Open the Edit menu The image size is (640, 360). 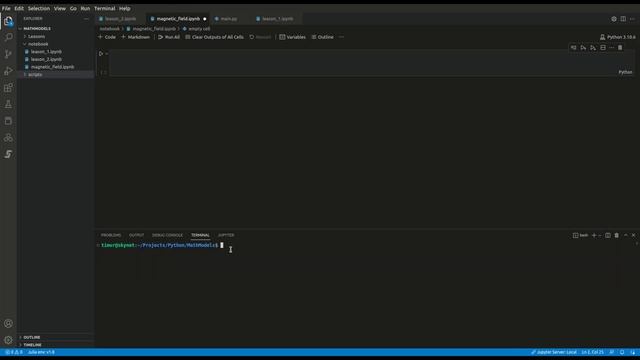point(19,8)
